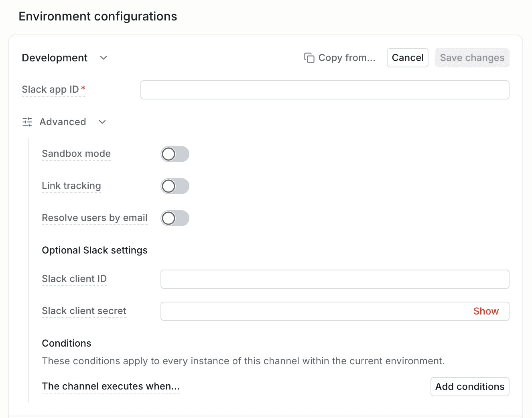532x418 pixels.
Task: Collapse the Advanced section chevron
Action: (x=102, y=122)
